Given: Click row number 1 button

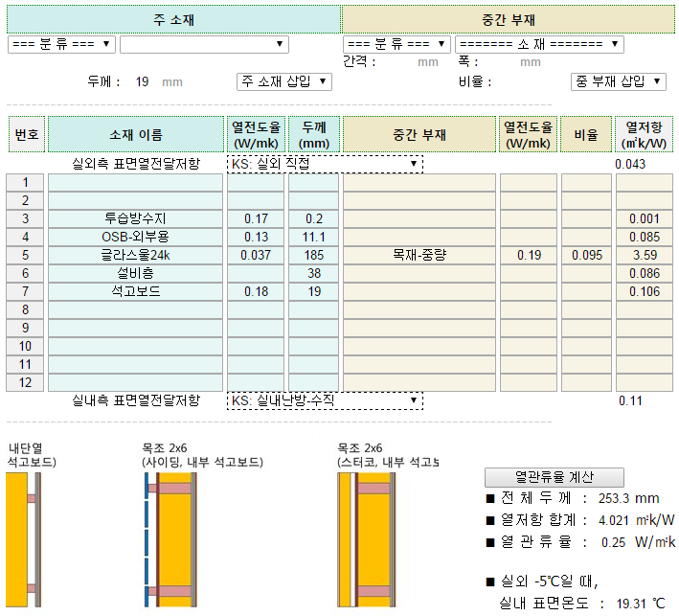Looking at the screenshot, I should 26,183.
